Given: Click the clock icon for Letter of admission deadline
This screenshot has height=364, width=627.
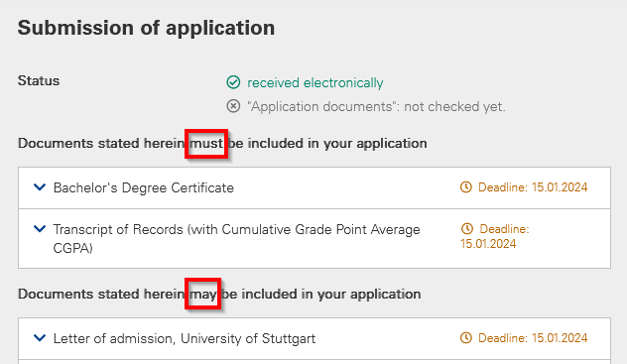Looking at the screenshot, I should click(x=466, y=337).
